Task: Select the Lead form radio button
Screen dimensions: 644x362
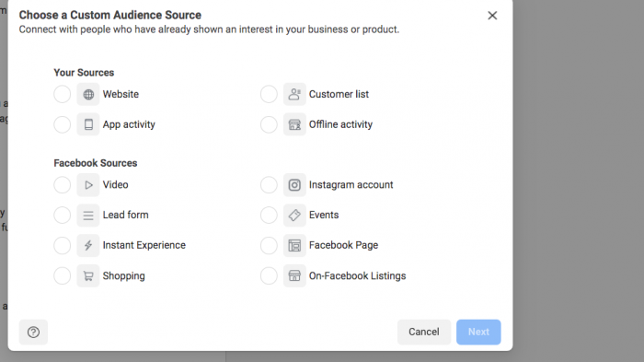Action: 62,215
